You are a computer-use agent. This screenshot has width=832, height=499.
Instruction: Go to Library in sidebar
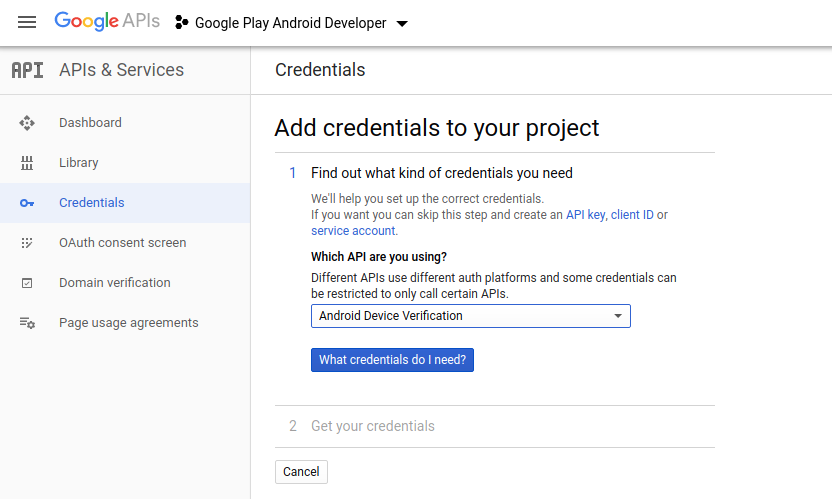78,163
